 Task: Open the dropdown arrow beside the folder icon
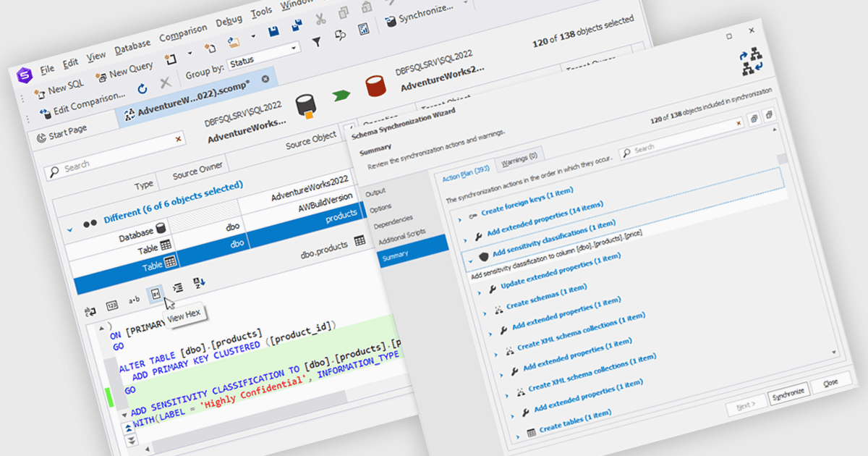(252, 36)
